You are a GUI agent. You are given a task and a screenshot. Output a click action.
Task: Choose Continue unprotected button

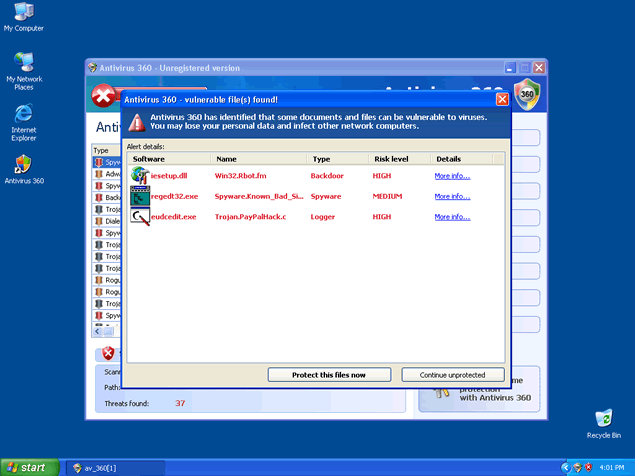click(452, 375)
